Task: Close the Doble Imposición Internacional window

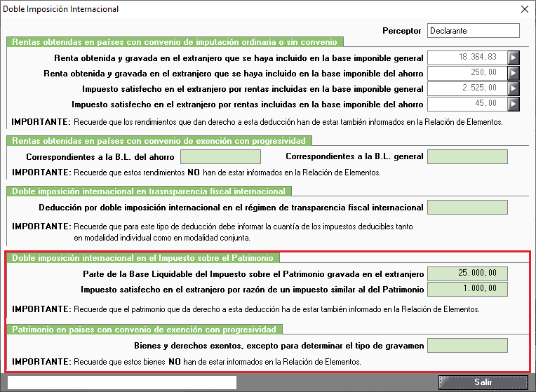Action: click(524, 9)
